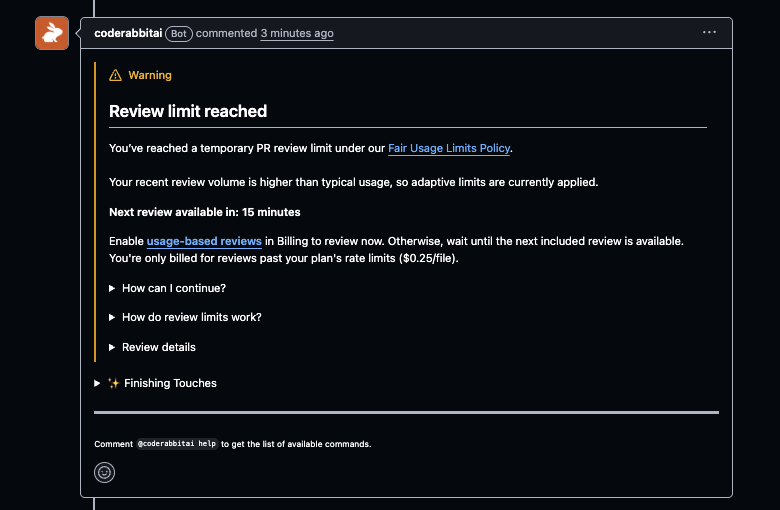The height and width of the screenshot is (510, 780).
Task: Open the comment's three-dot options menu
Action: click(709, 32)
